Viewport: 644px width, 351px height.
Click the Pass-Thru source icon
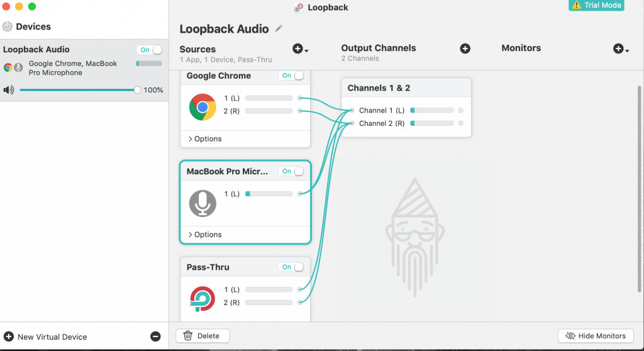(x=203, y=299)
